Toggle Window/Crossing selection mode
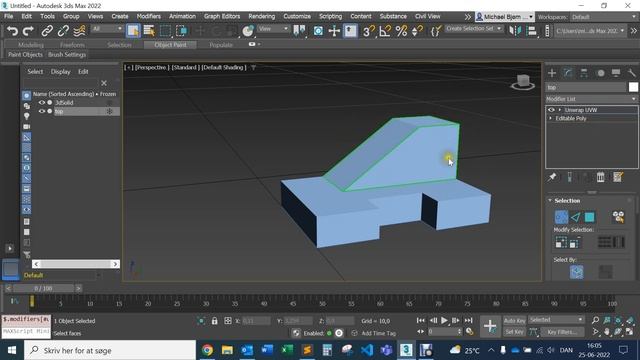 182,31
